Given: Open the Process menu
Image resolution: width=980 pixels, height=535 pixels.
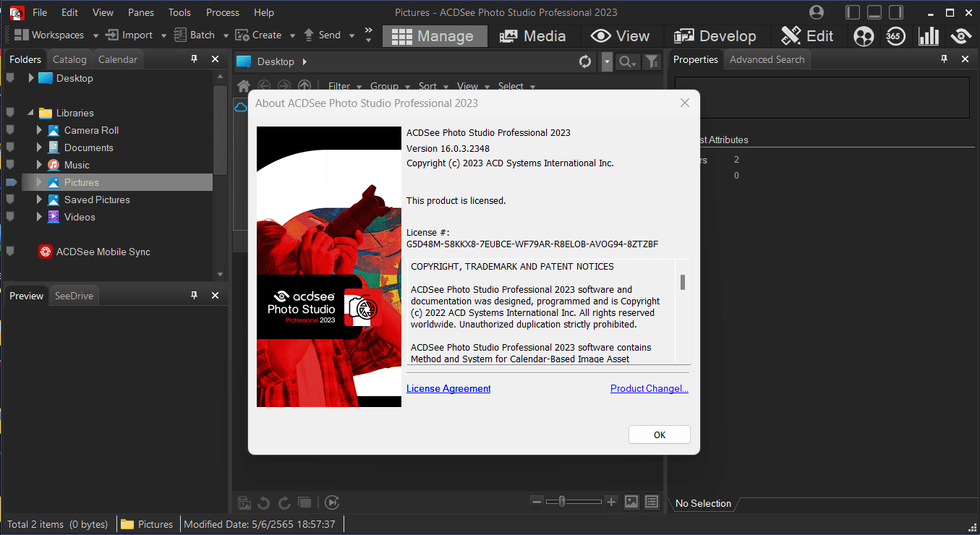Looking at the screenshot, I should coord(223,12).
